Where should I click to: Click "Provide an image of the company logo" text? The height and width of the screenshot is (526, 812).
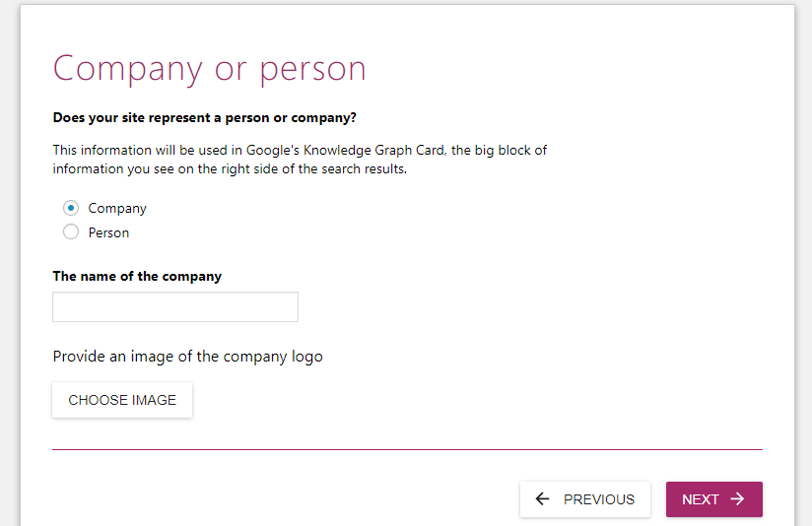pos(187,357)
